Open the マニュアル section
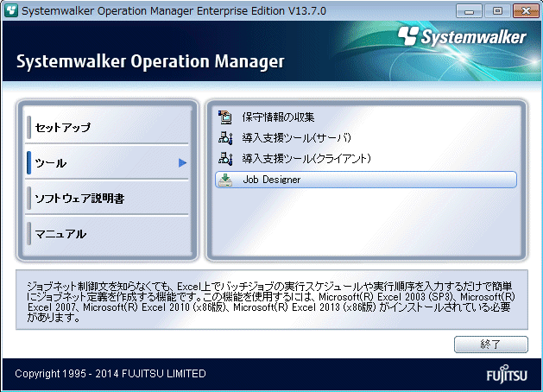 tap(108, 234)
